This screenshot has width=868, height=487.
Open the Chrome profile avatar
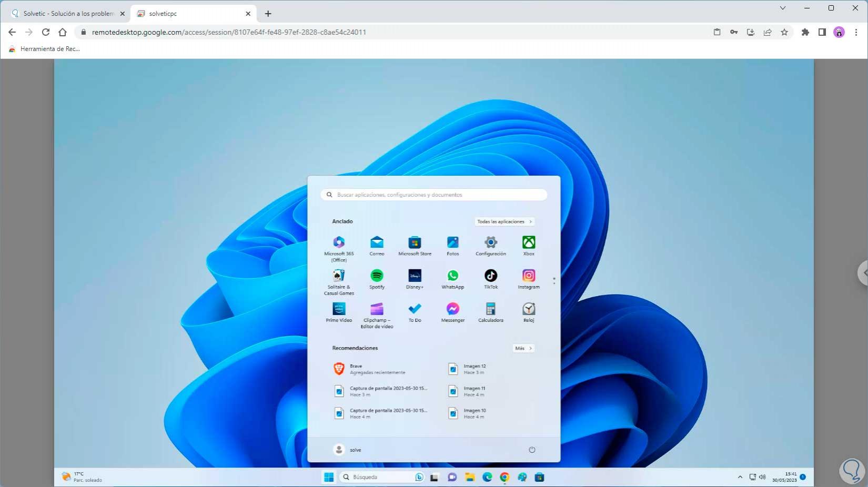(x=839, y=32)
